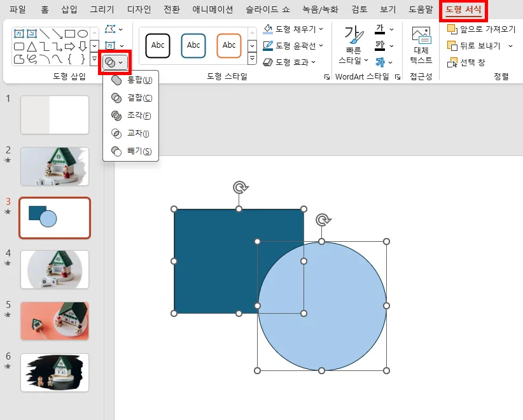Choose the left brace shape
This screenshot has height=420, width=523.
pyautogui.click(x=70, y=59)
